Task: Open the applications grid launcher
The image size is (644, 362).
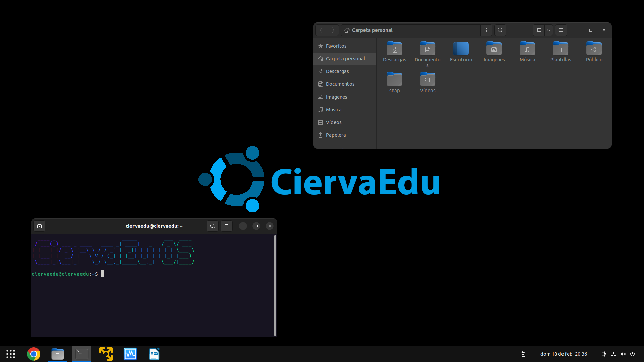Action: click(11, 354)
